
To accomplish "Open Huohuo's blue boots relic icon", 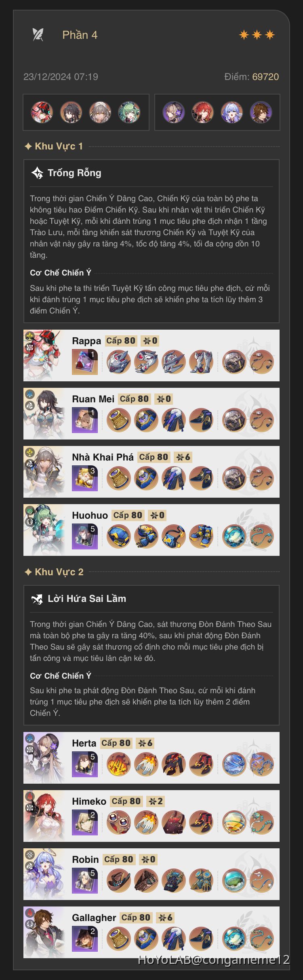I will (201, 536).
